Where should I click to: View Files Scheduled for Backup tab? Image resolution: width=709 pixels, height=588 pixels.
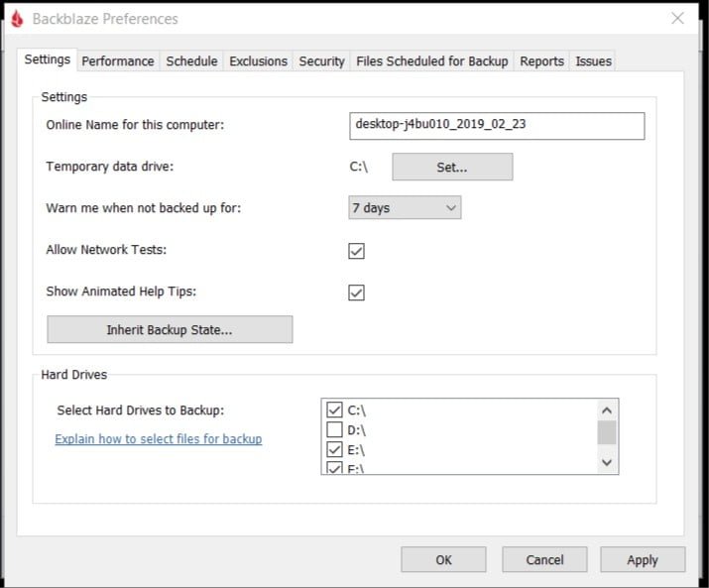point(431,61)
